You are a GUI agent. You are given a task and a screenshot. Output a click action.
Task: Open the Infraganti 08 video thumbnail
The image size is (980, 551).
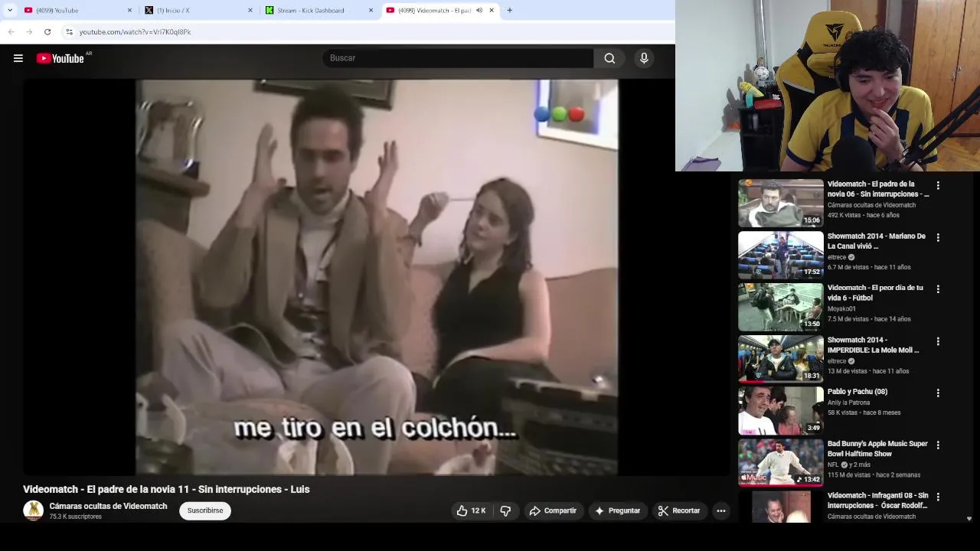click(780, 507)
